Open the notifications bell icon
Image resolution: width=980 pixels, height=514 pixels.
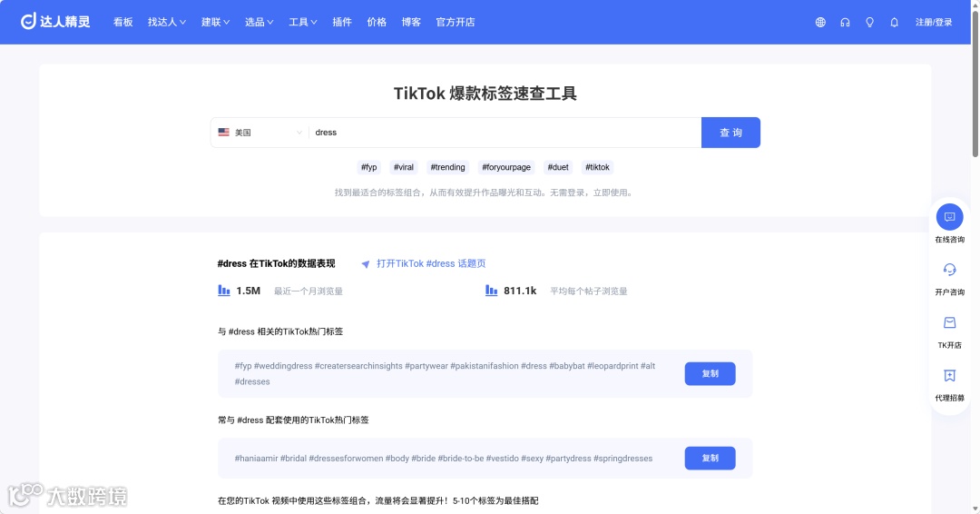coord(895,23)
